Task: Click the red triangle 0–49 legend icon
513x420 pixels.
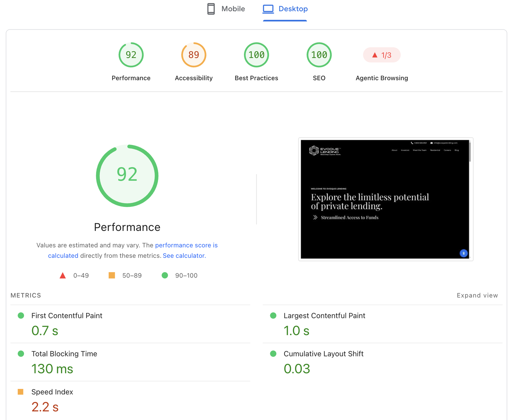Action: pyautogui.click(x=63, y=275)
